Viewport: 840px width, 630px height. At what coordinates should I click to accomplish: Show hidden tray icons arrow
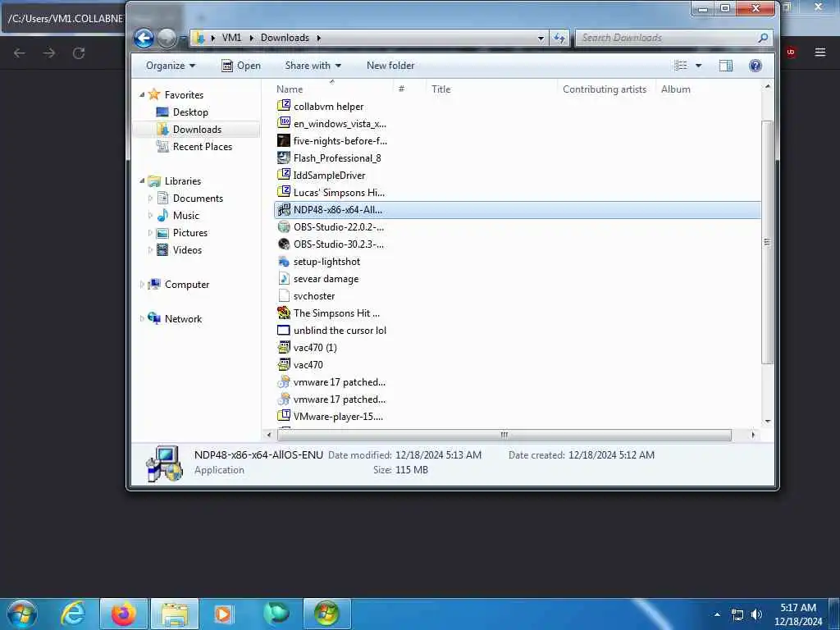pyautogui.click(x=717, y=614)
